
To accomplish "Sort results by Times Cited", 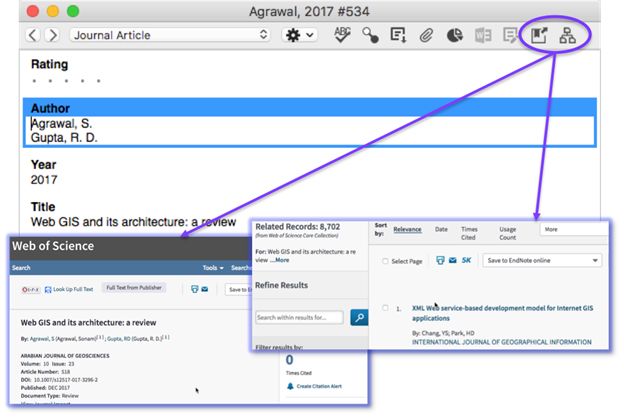I will 469,234.
